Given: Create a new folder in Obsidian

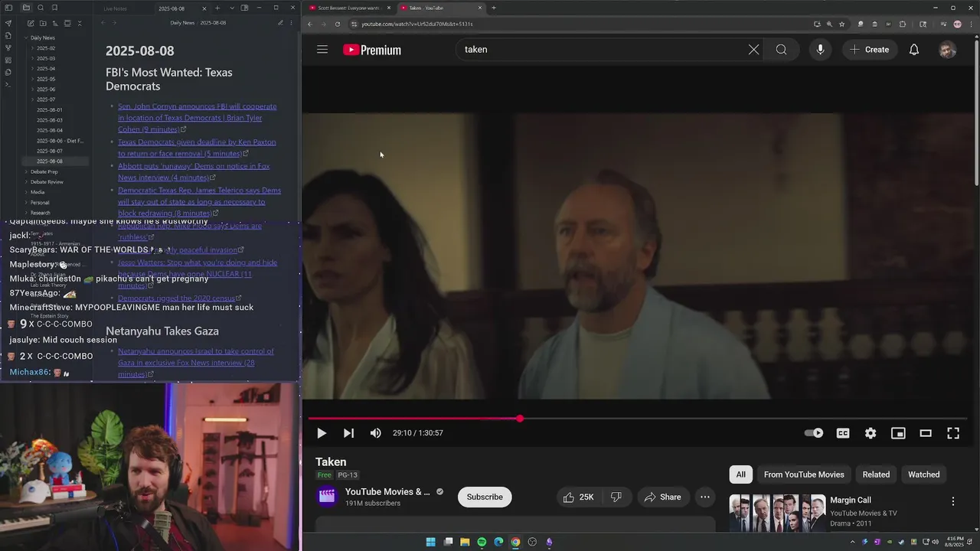Looking at the screenshot, I should pos(41,24).
